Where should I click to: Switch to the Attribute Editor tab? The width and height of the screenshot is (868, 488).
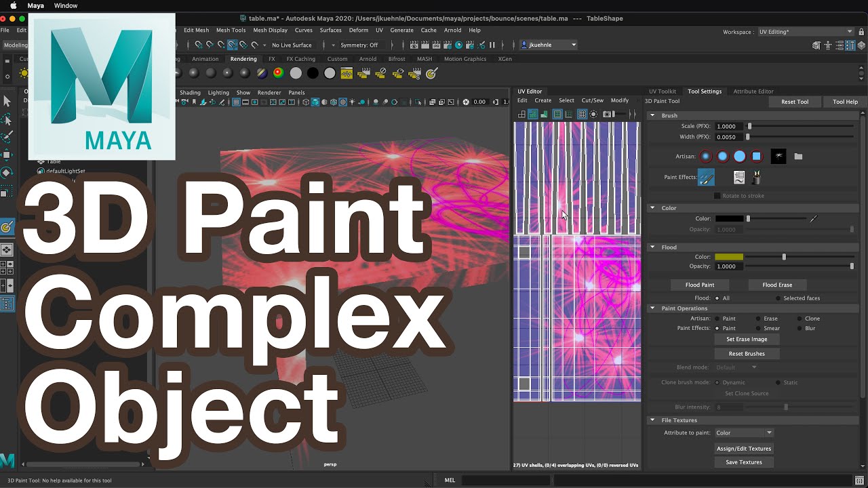[x=753, y=91]
